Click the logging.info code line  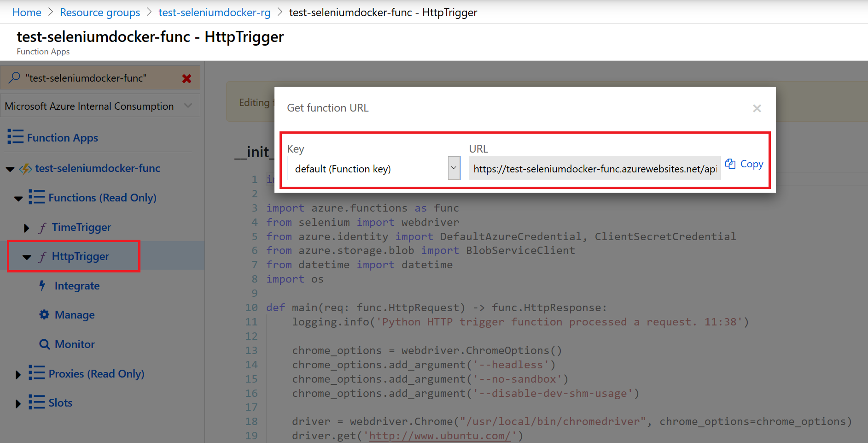[x=520, y=322]
